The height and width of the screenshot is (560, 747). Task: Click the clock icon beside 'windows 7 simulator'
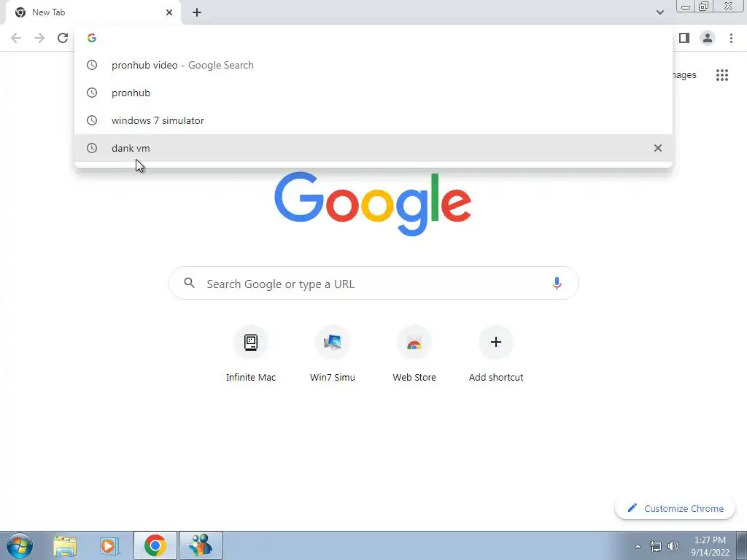[x=92, y=120]
